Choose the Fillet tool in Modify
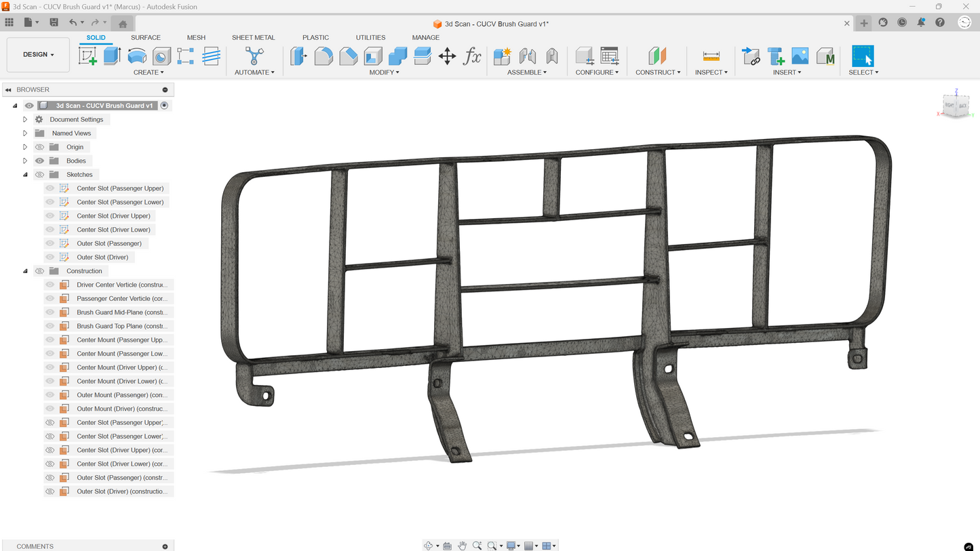 [x=324, y=56]
